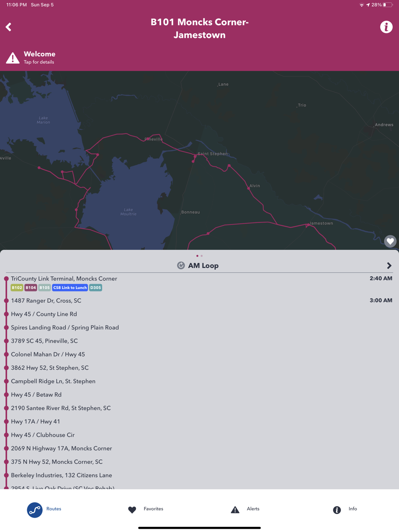Select the Info tab label
Screen dimensions: 399x532
click(x=353, y=509)
